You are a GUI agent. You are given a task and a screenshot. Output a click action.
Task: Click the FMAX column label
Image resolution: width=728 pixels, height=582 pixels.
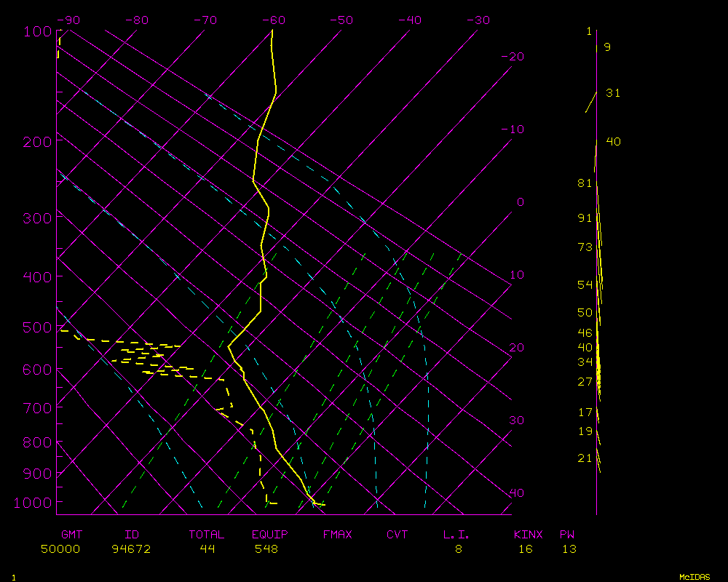(x=337, y=535)
